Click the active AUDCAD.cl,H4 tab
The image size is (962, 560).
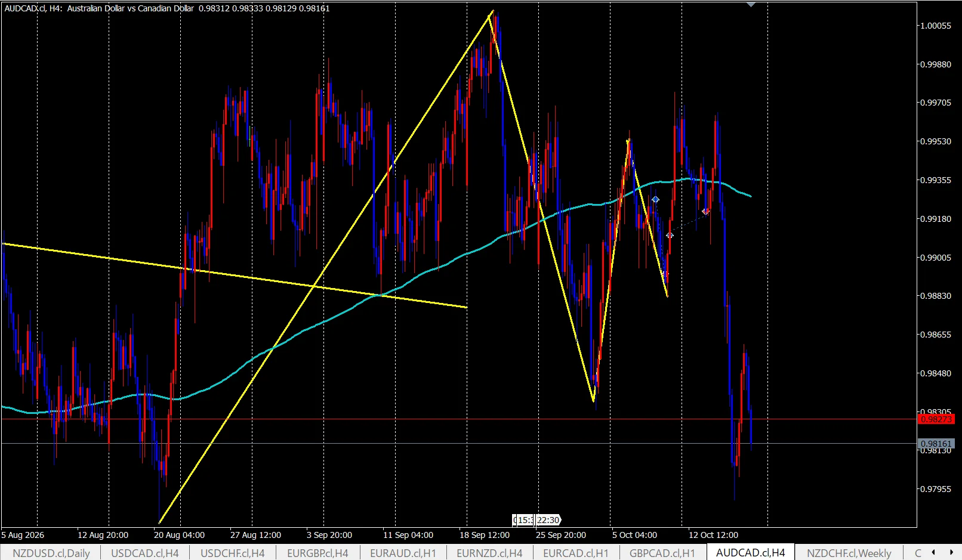click(751, 553)
